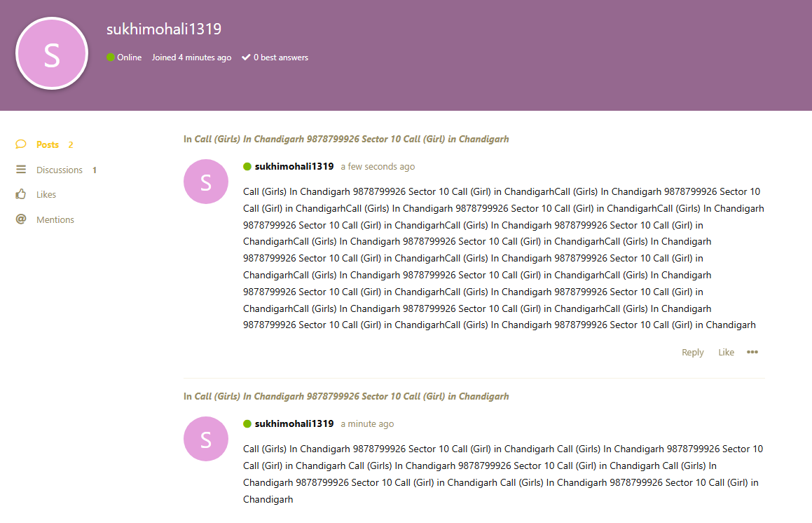Open the second post's discussion title link

pyautogui.click(x=351, y=396)
